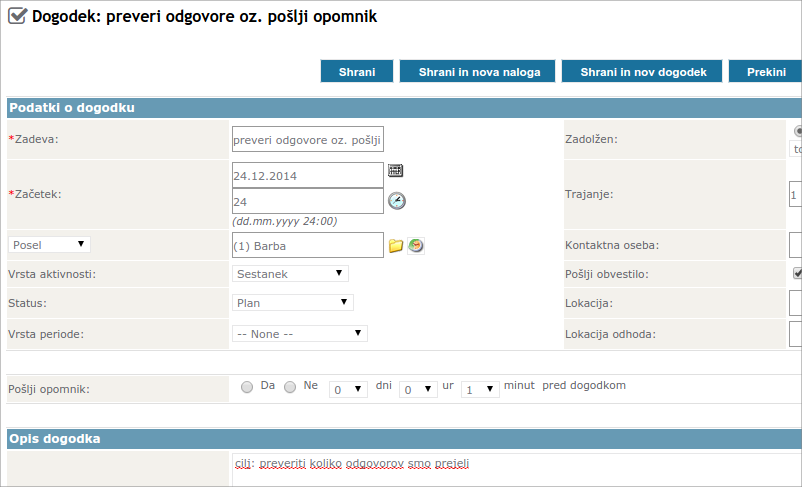Click Shrani in nova naloga button
The width and height of the screenshot is (802, 487).
tap(479, 72)
